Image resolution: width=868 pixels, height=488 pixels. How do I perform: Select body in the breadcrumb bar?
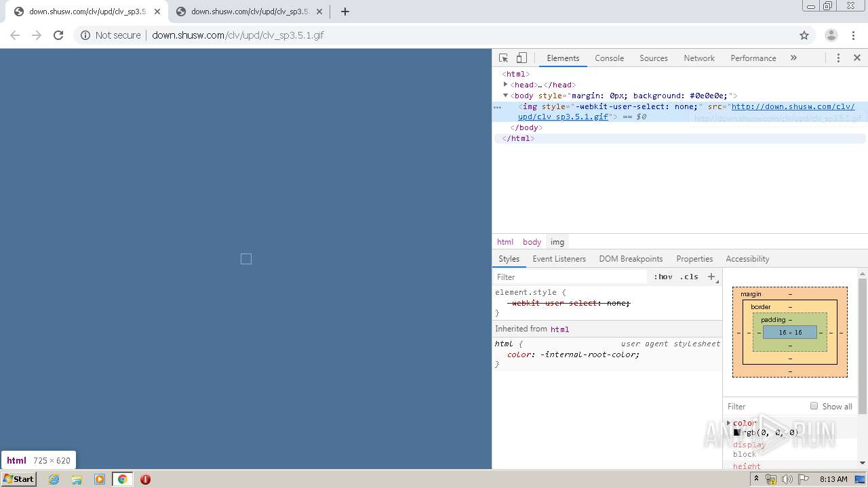click(x=532, y=242)
